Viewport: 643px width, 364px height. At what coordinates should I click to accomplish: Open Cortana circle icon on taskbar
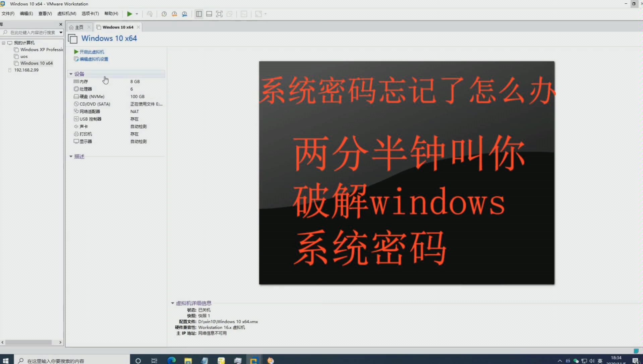click(138, 361)
